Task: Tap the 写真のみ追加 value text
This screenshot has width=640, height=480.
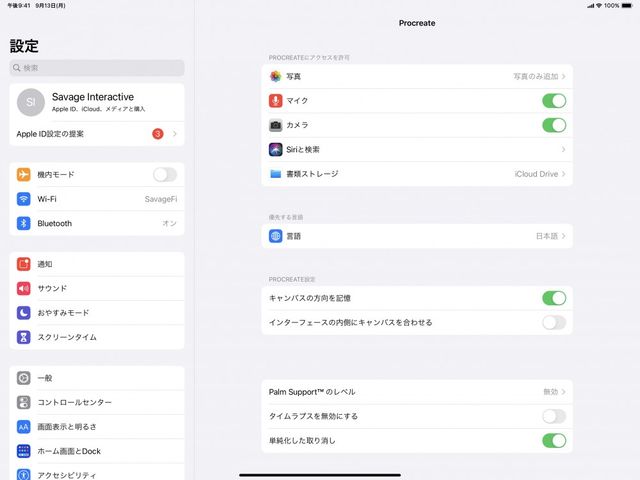Action: tap(536, 76)
